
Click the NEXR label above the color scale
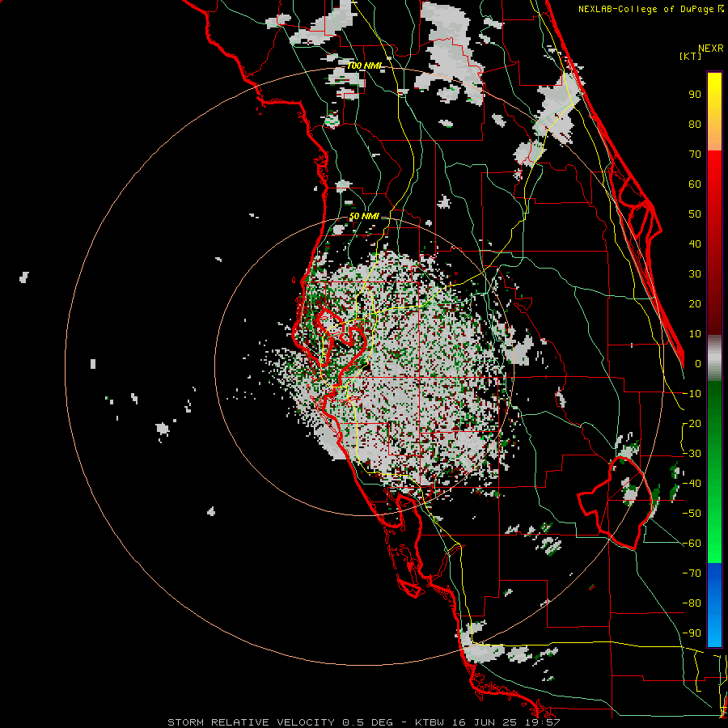711,49
